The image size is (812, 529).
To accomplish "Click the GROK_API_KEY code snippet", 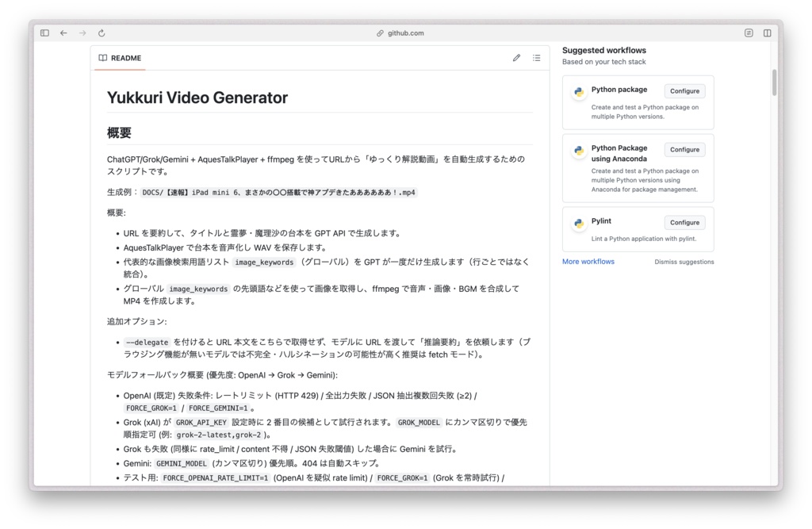I will (201, 422).
